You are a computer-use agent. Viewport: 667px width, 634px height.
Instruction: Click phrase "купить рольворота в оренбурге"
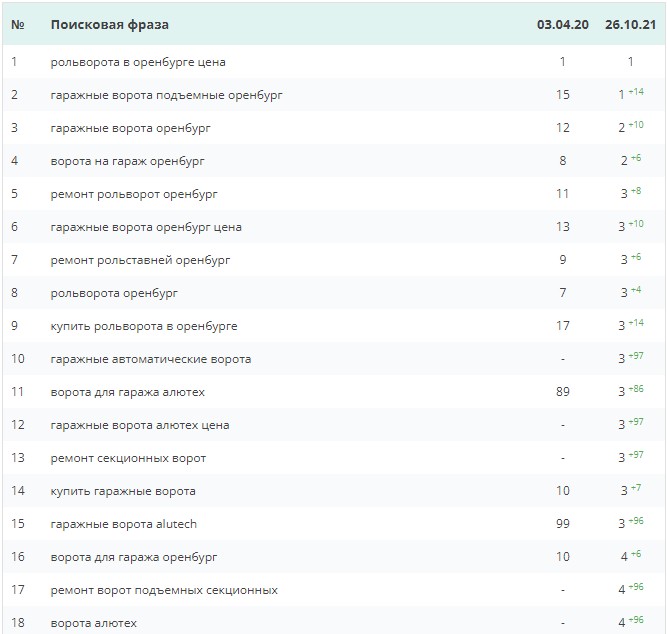[144, 326]
